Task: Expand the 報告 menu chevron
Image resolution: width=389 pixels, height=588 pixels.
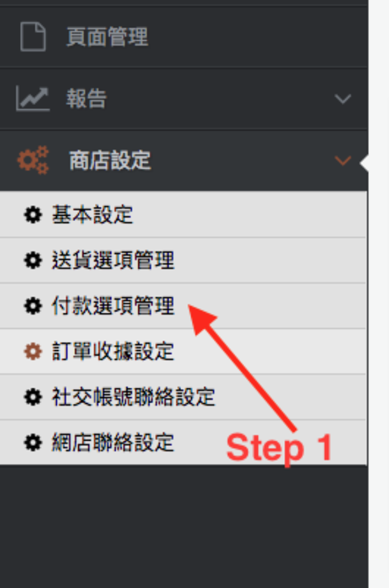Action: pos(343,99)
